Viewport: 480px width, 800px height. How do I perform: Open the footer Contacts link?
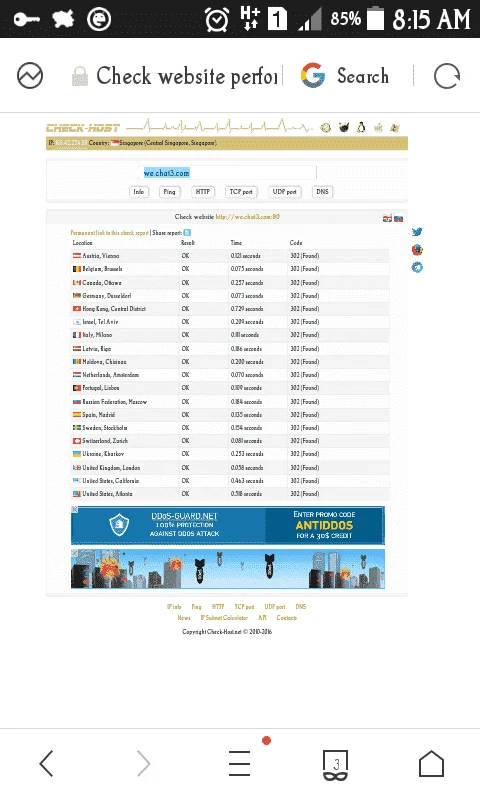point(286,618)
